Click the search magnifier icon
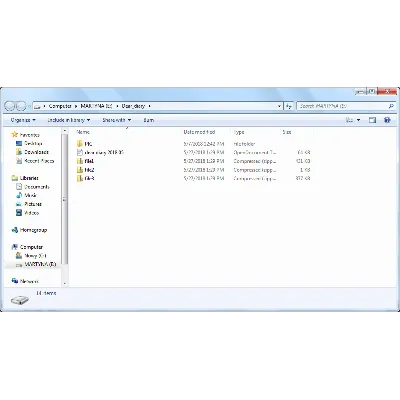The height and width of the screenshot is (400, 400). [x=391, y=106]
